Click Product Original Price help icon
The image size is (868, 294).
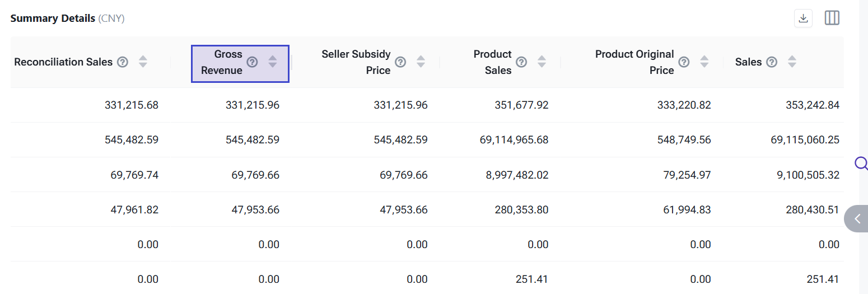pos(684,62)
